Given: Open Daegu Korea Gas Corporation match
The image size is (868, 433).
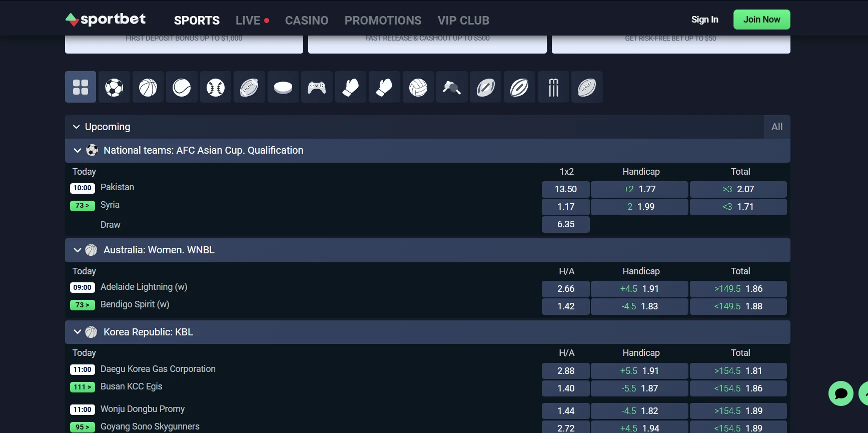Looking at the screenshot, I should coord(158,369).
